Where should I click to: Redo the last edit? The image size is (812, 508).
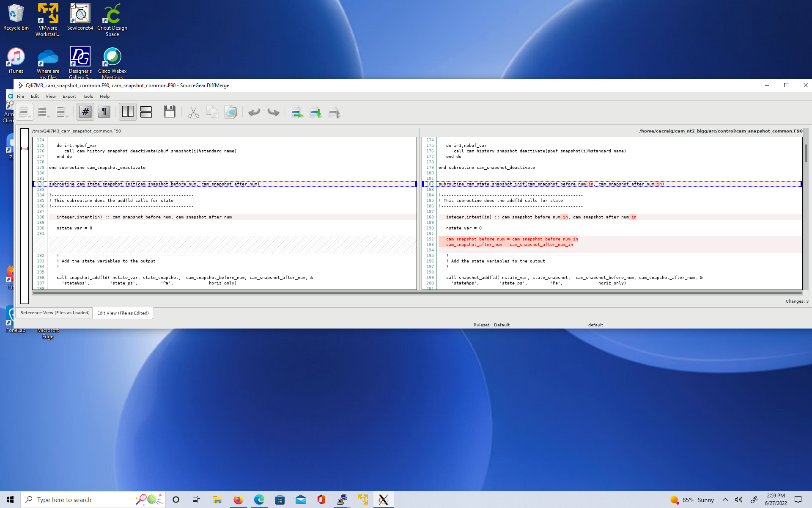tap(274, 112)
